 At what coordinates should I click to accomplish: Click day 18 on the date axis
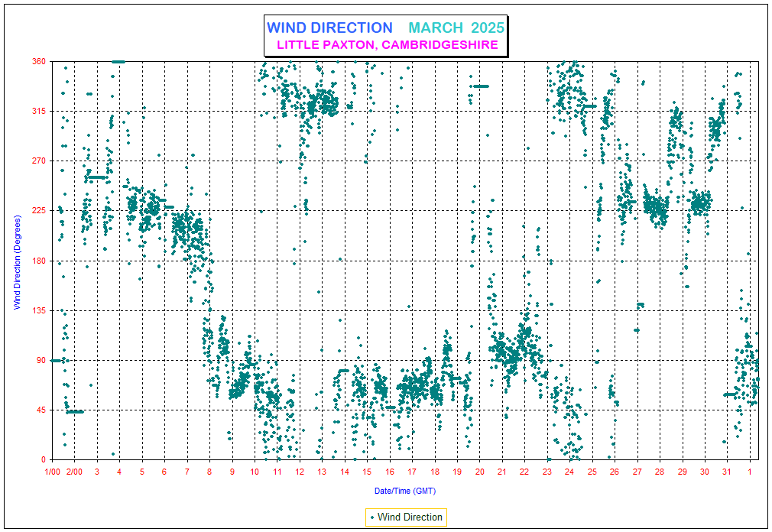435,472
